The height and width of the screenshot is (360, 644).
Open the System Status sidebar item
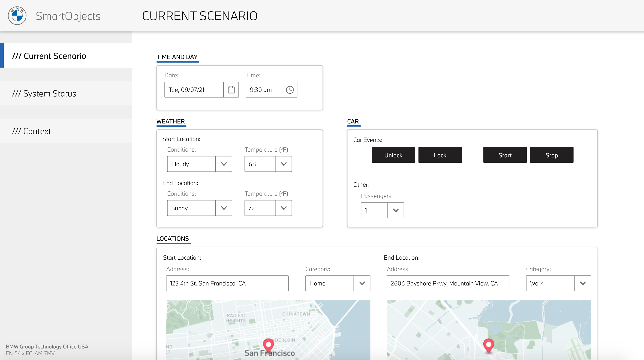coord(66,93)
